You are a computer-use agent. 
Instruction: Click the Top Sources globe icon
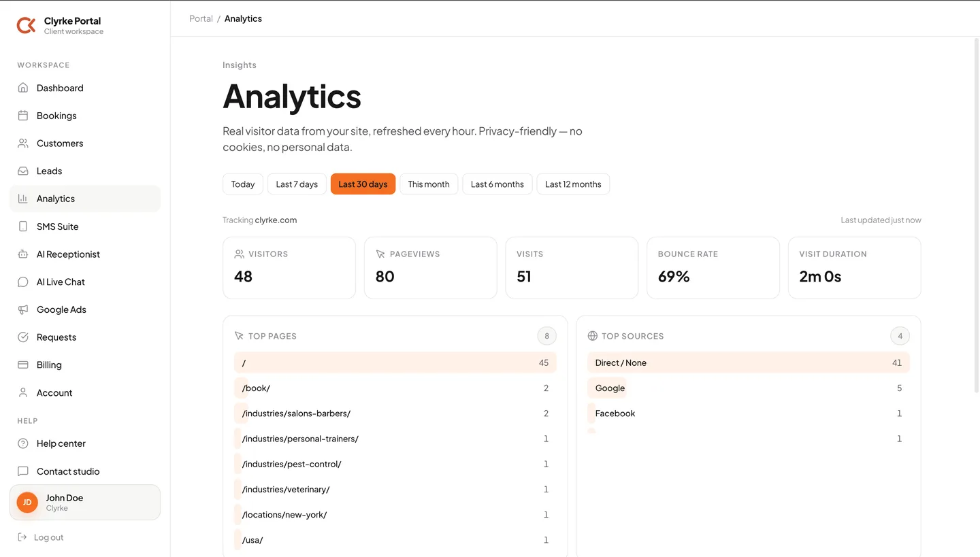tap(592, 336)
